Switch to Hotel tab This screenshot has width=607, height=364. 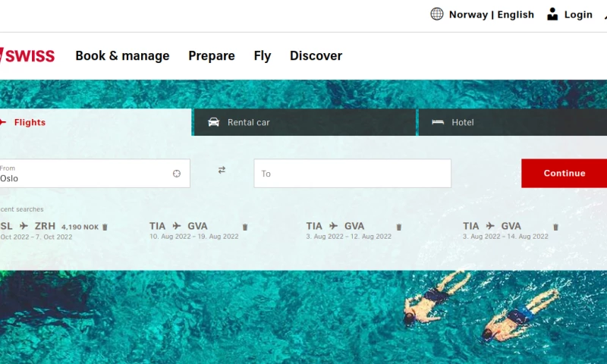tap(513, 122)
